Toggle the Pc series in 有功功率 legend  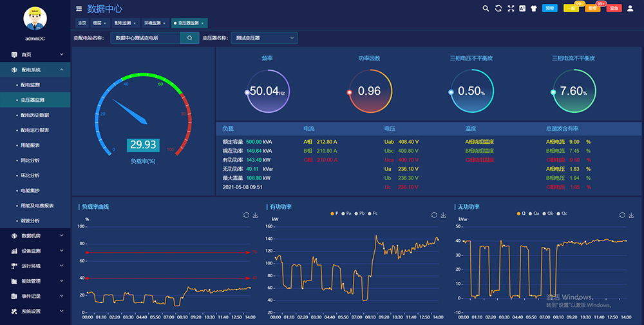pyautogui.click(x=373, y=213)
